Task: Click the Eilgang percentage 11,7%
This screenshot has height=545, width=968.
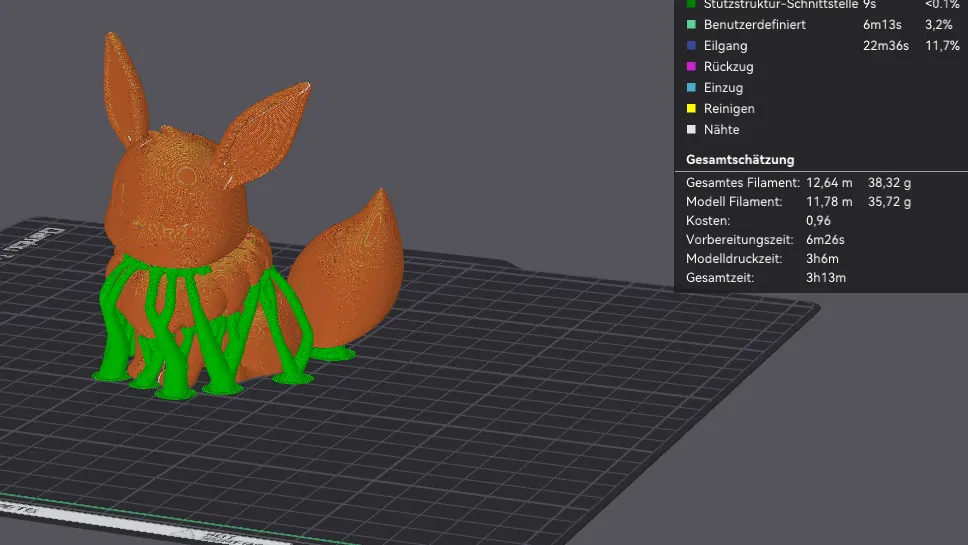Action: coord(942,46)
